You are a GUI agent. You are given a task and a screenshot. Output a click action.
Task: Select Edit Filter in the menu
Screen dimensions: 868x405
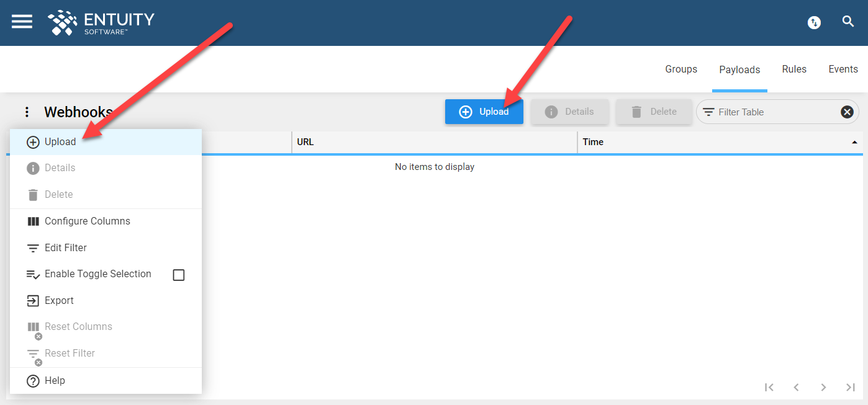click(65, 247)
